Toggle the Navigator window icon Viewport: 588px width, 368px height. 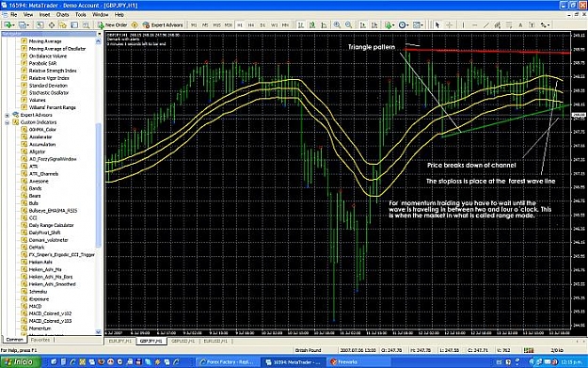click(63, 25)
